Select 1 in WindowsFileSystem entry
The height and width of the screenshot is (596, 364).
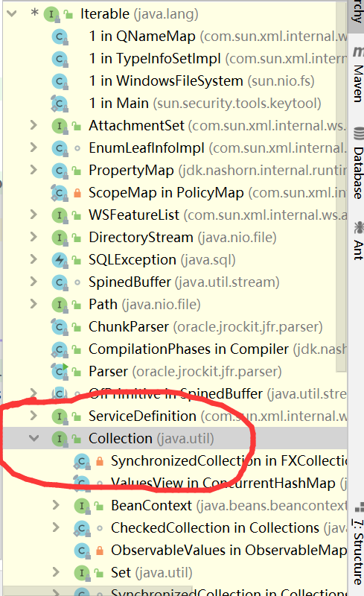[202, 81]
